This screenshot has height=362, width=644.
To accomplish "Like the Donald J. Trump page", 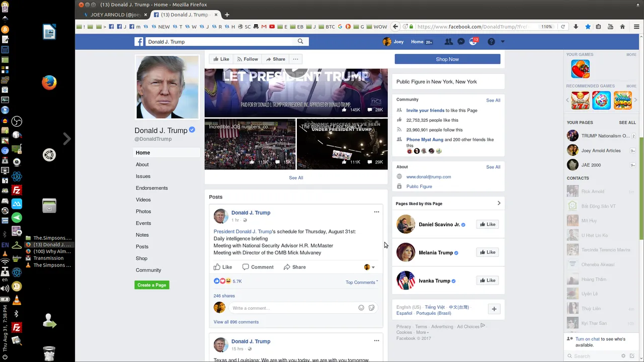I will [x=221, y=59].
